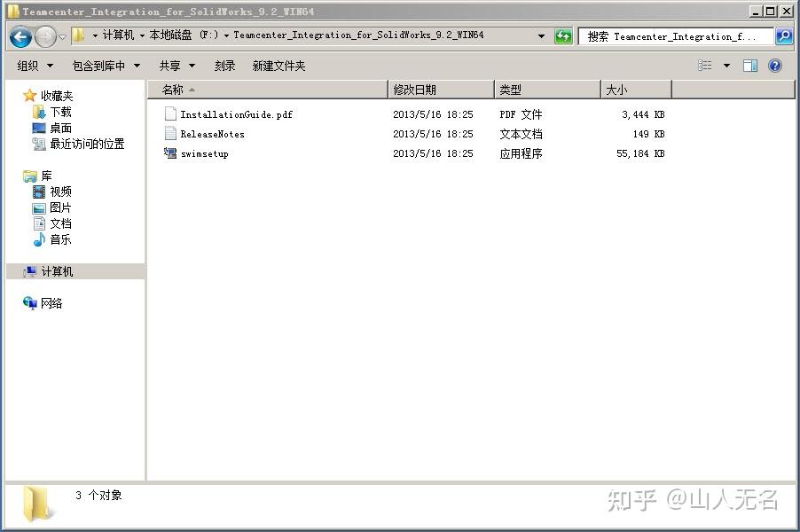Sort by the 类型 column header
This screenshot has width=800, height=532.
pos(547,90)
